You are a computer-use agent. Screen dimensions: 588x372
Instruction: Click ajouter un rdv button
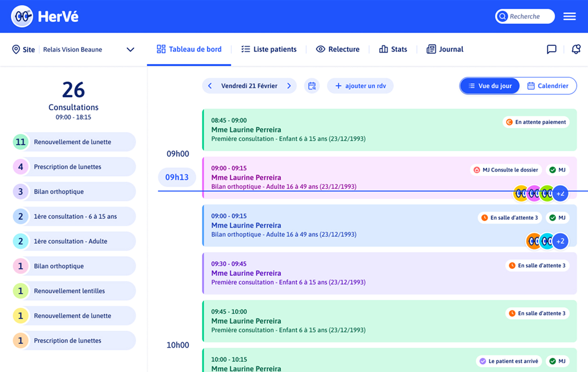tap(360, 86)
